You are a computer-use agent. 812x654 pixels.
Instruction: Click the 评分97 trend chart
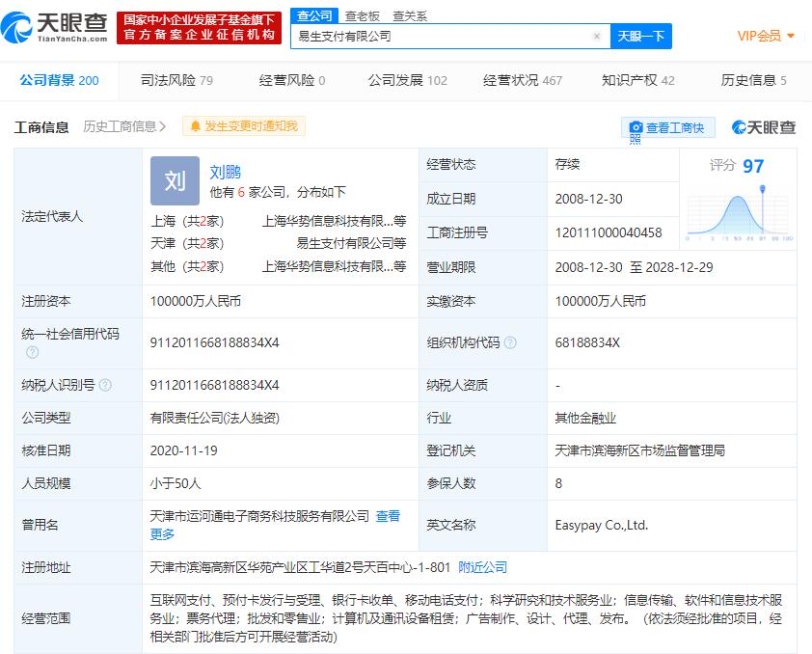tap(738, 211)
